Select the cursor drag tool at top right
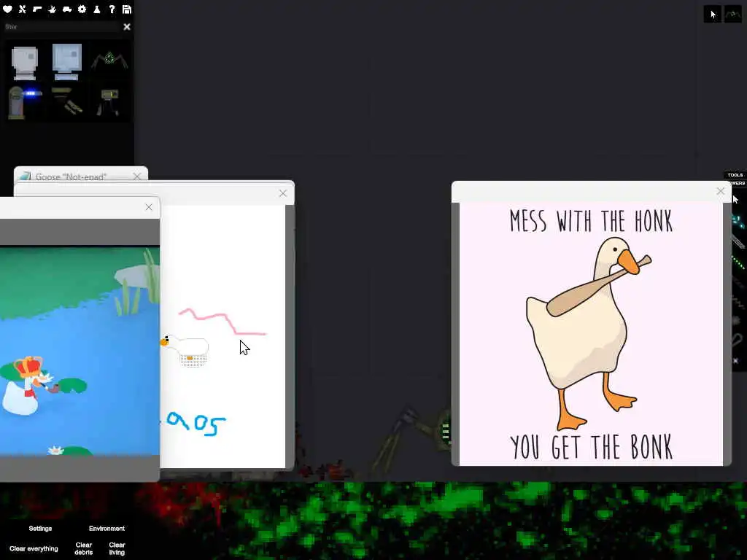The width and height of the screenshot is (747, 560). [x=712, y=15]
